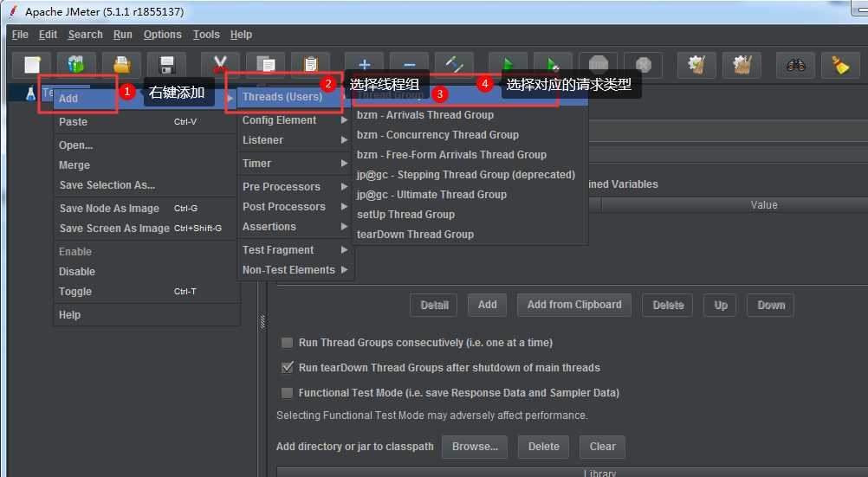Choose Save Screen As Image entry

pos(146,228)
